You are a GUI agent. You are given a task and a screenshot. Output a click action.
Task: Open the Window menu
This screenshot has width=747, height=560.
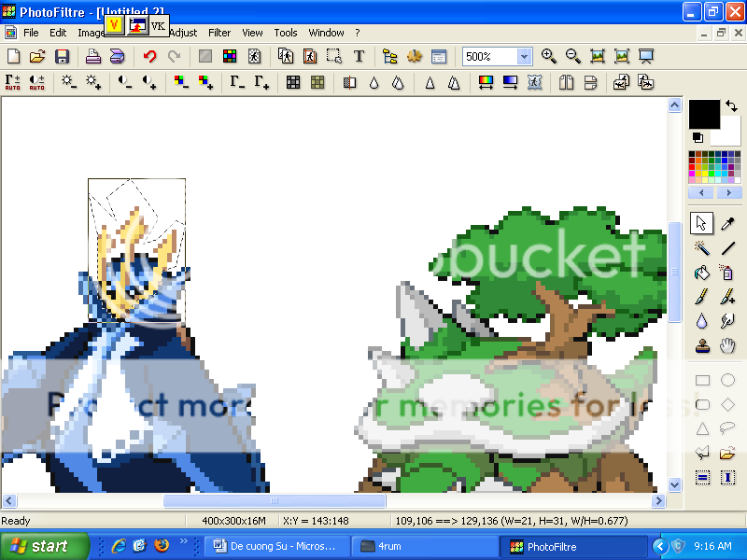point(326,33)
